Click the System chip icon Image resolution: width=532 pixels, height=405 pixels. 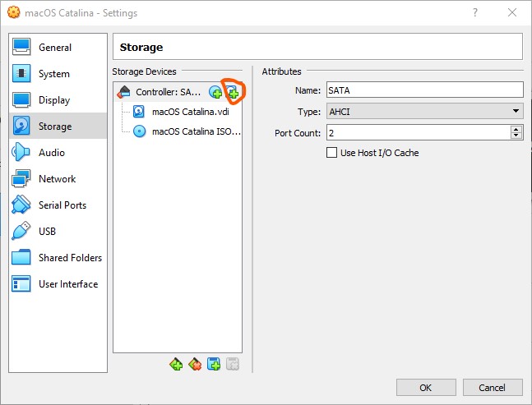pyautogui.click(x=21, y=73)
